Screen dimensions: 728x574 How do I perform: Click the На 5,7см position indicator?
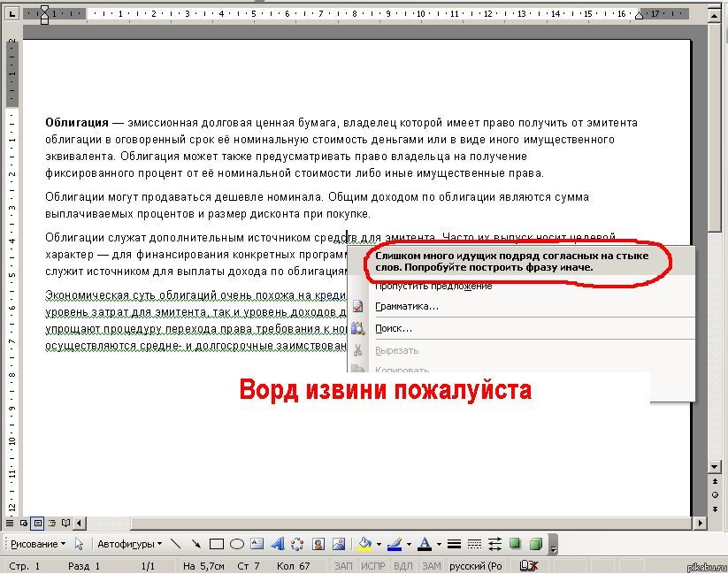point(203,566)
